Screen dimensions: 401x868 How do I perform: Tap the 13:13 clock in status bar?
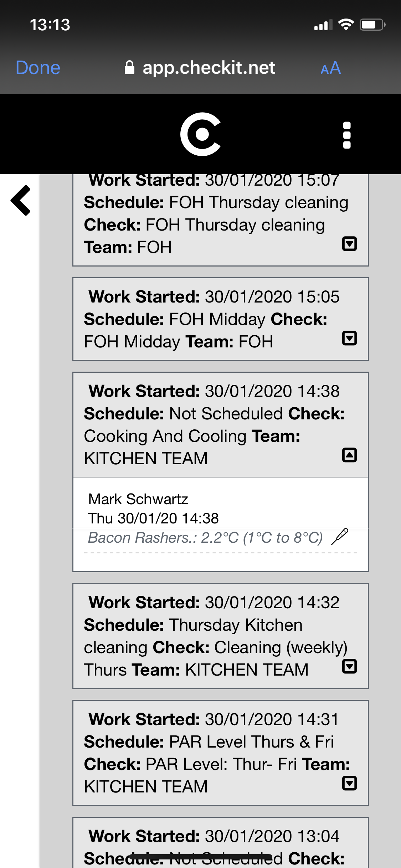[50, 25]
